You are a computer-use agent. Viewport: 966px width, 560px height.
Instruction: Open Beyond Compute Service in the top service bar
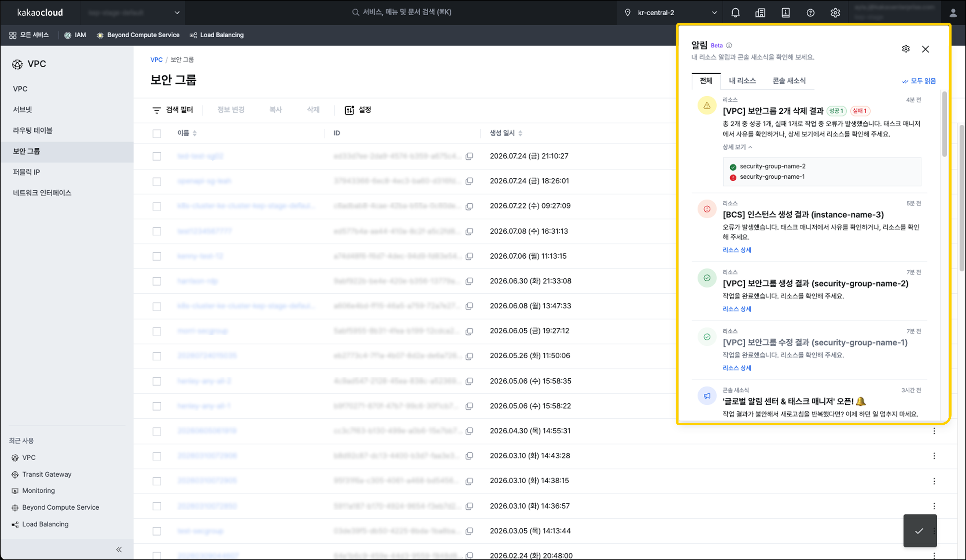click(138, 35)
